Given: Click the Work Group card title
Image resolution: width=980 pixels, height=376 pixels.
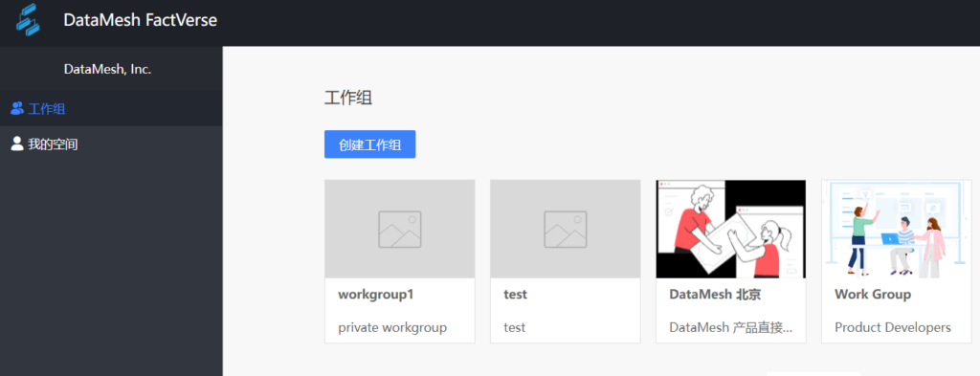Looking at the screenshot, I should (873, 294).
